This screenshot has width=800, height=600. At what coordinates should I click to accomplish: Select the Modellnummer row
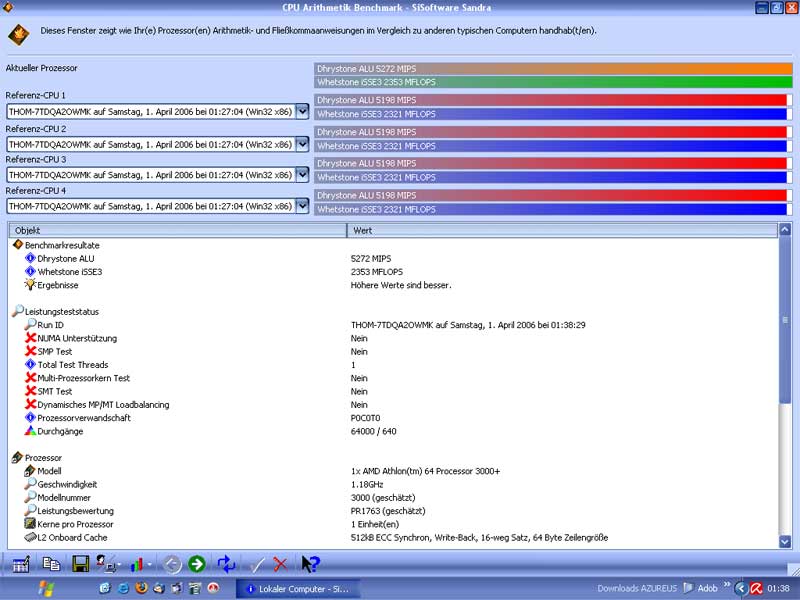pyautogui.click(x=58, y=497)
